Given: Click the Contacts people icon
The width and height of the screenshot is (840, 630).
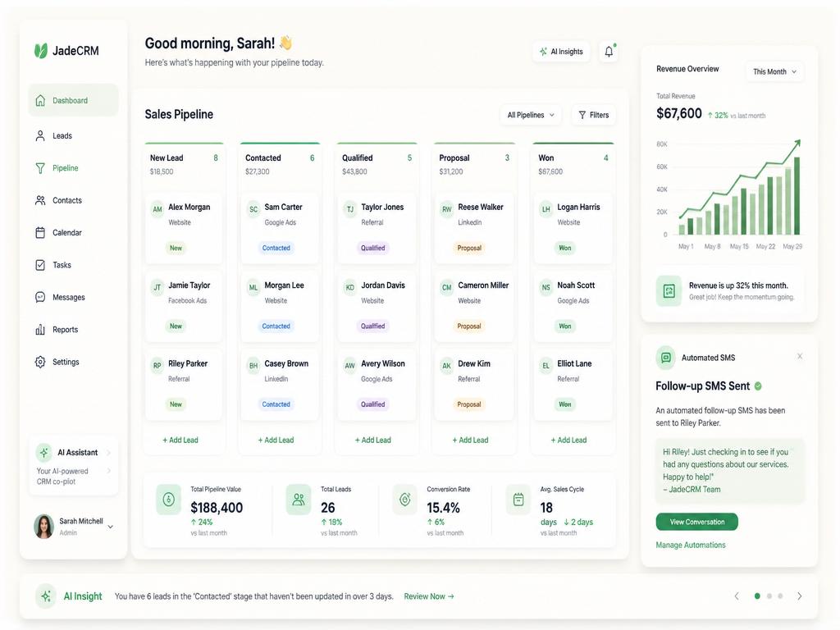Looking at the screenshot, I should [40, 200].
